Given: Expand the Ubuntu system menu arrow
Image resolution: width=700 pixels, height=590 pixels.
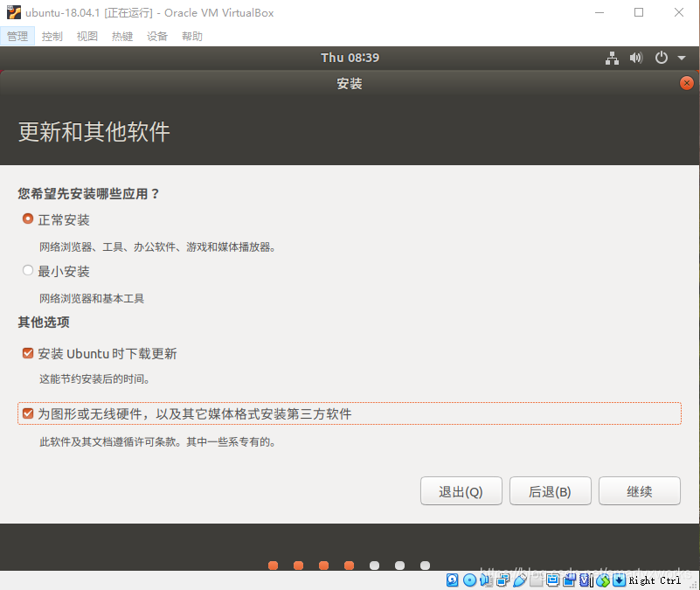Looking at the screenshot, I should coord(682,58).
